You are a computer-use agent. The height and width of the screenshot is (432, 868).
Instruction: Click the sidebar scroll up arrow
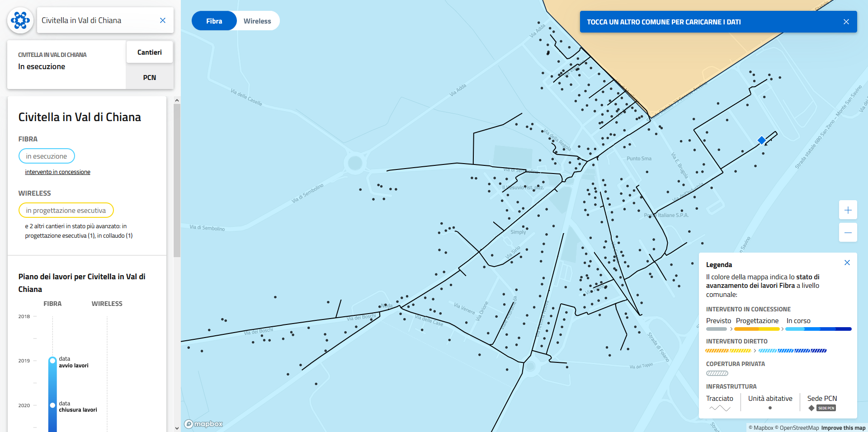pos(177,100)
